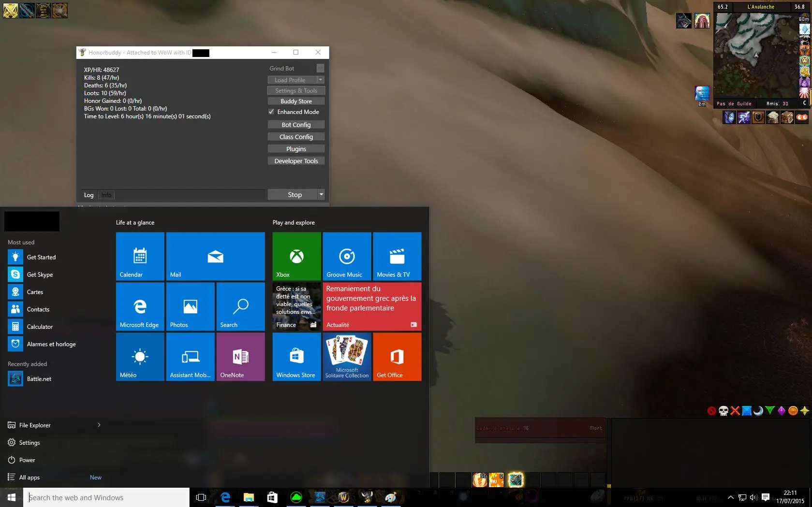
Task: Open Store icon on taskbar
Action: (x=272, y=497)
